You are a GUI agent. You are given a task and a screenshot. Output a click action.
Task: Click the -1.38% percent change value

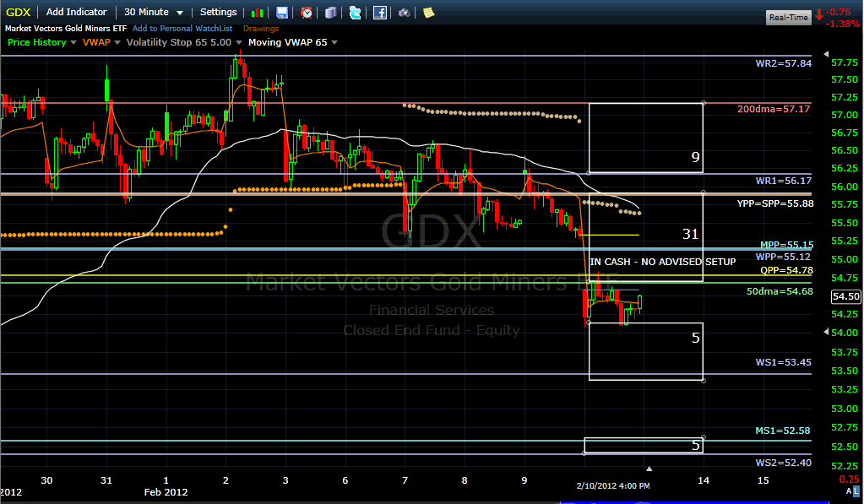pyautogui.click(x=843, y=24)
